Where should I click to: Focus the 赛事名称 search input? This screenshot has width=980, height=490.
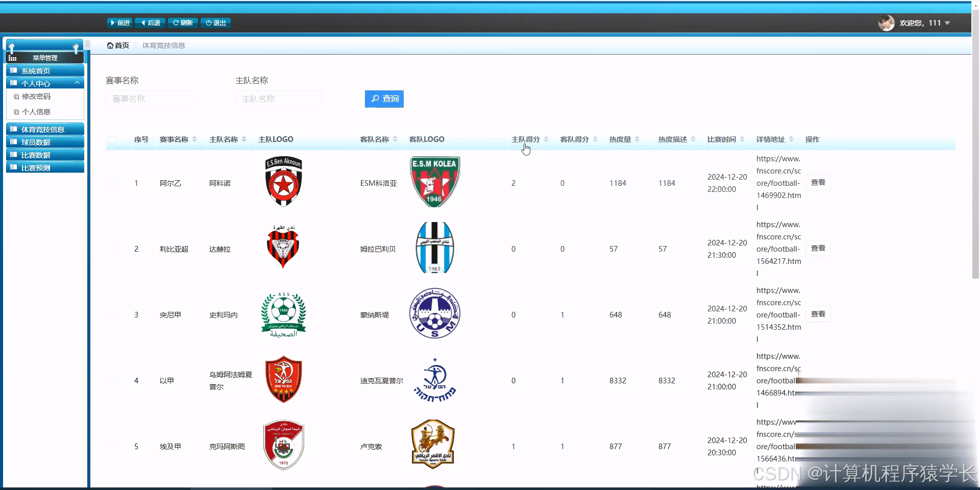coord(149,99)
